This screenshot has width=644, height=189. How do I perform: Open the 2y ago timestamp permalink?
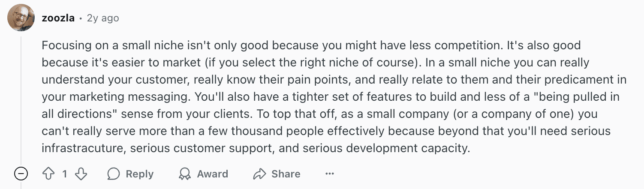(103, 18)
